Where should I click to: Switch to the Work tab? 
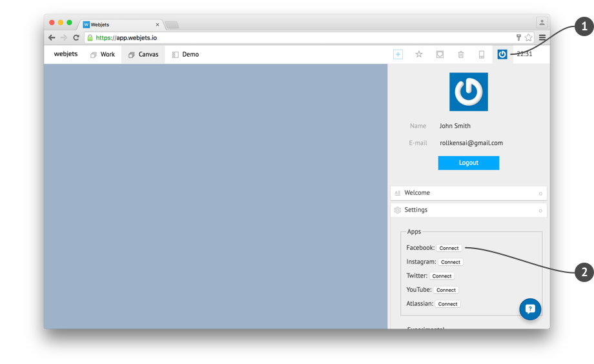[x=103, y=55]
